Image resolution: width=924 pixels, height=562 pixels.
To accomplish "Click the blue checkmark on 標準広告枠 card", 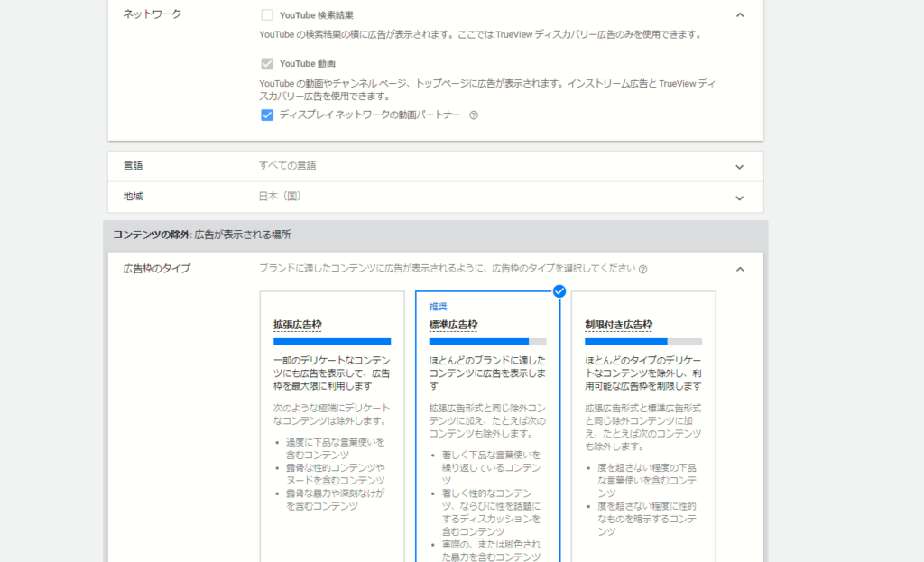I will click(x=559, y=291).
